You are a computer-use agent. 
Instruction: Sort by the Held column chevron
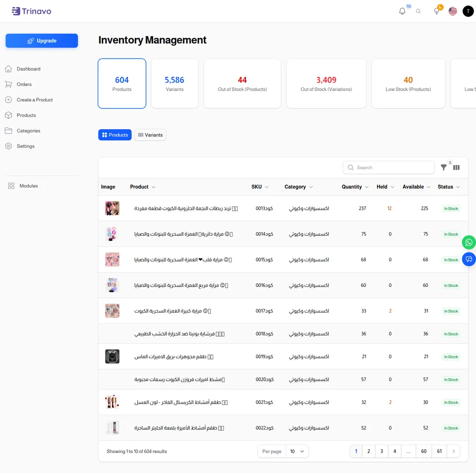pyautogui.click(x=392, y=187)
